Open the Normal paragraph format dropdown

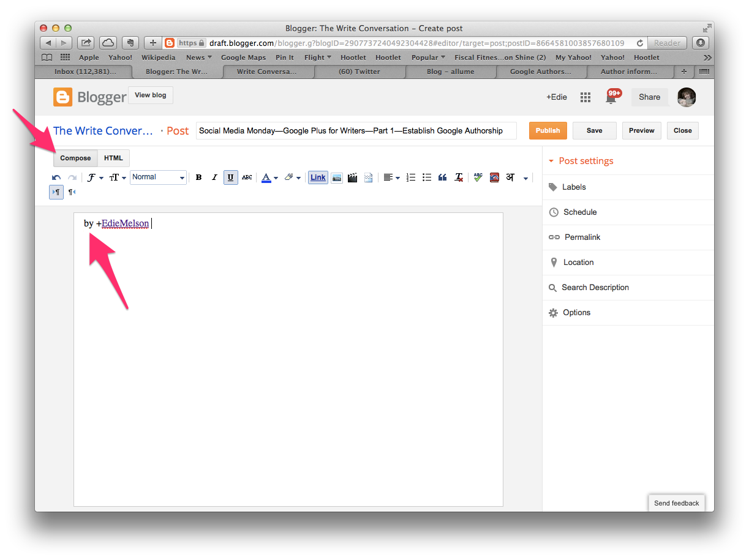(158, 177)
